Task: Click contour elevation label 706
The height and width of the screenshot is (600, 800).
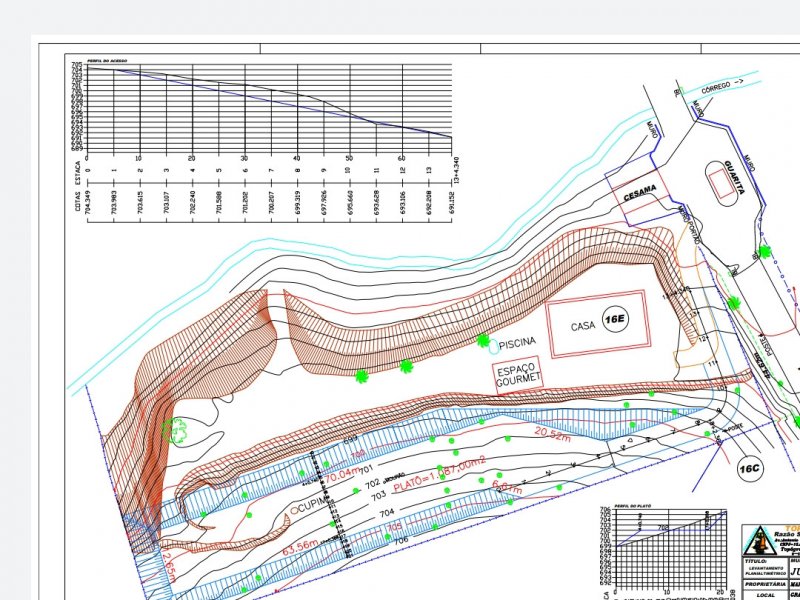Action: pos(401,539)
